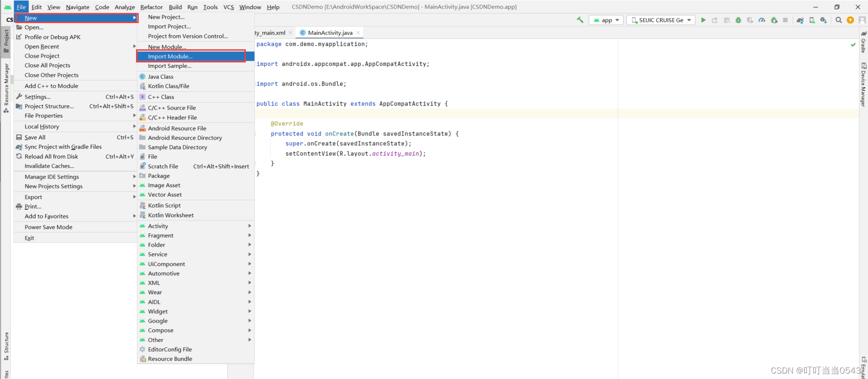The height and width of the screenshot is (379, 868).
Task: Open the Profiler gauge icon
Action: point(762,20)
